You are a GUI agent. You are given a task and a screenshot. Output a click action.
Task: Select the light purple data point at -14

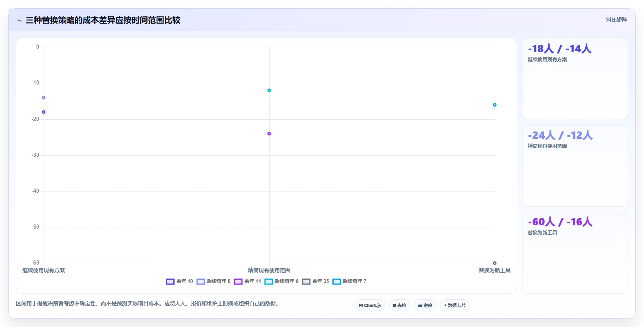(x=44, y=98)
